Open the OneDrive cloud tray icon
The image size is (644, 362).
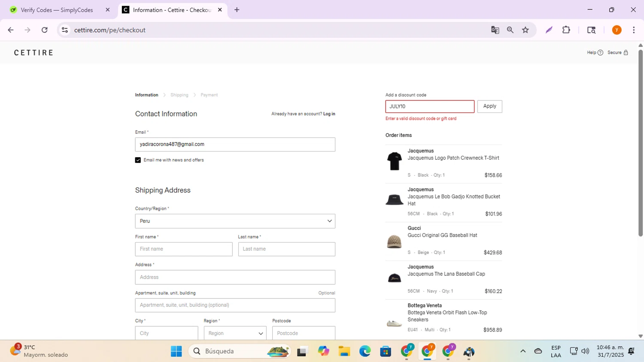coord(538,351)
